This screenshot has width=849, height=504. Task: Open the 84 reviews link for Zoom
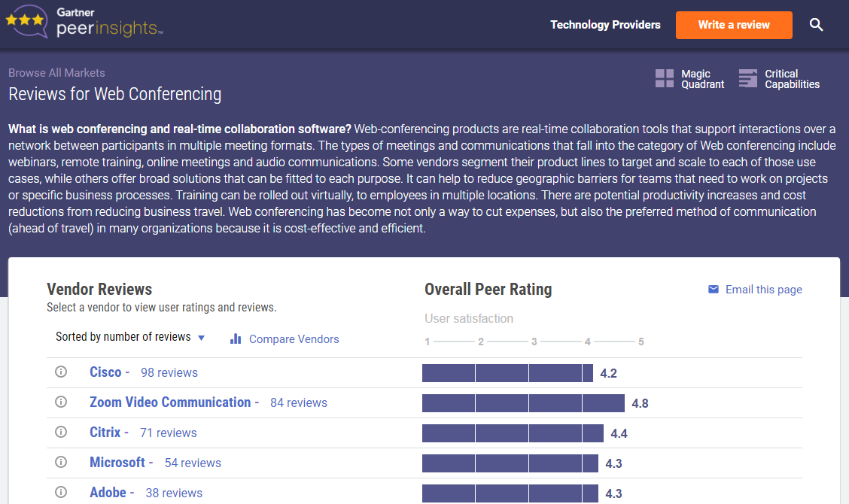pos(299,402)
